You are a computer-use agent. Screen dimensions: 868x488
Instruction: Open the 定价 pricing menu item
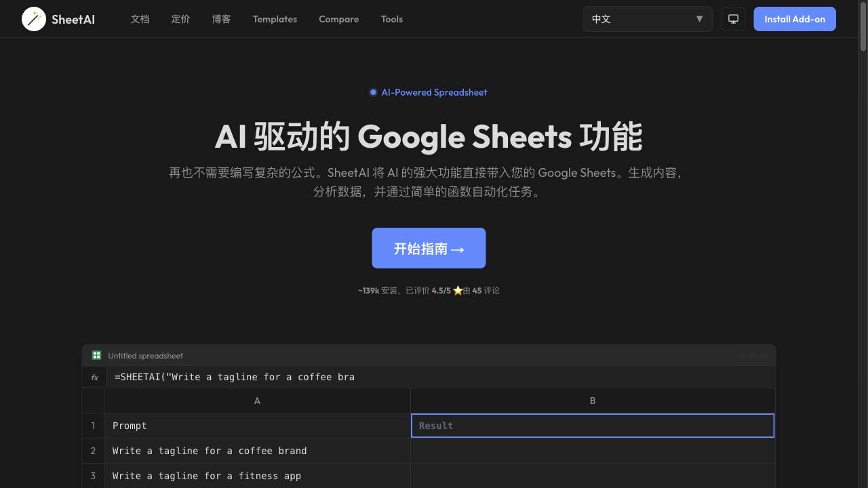180,19
